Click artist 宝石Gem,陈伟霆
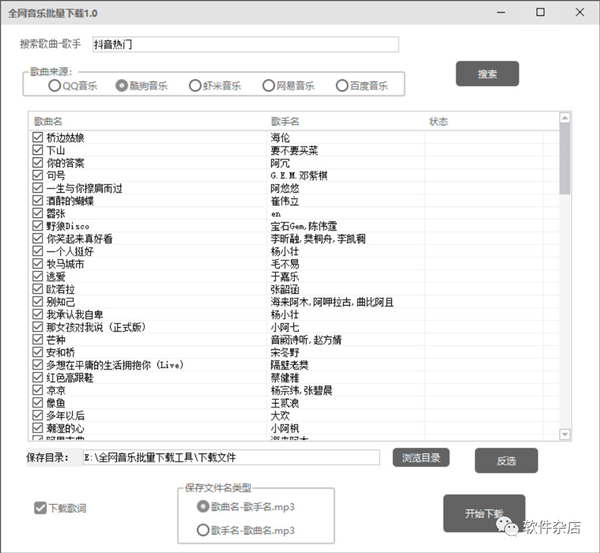 pyautogui.click(x=304, y=226)
